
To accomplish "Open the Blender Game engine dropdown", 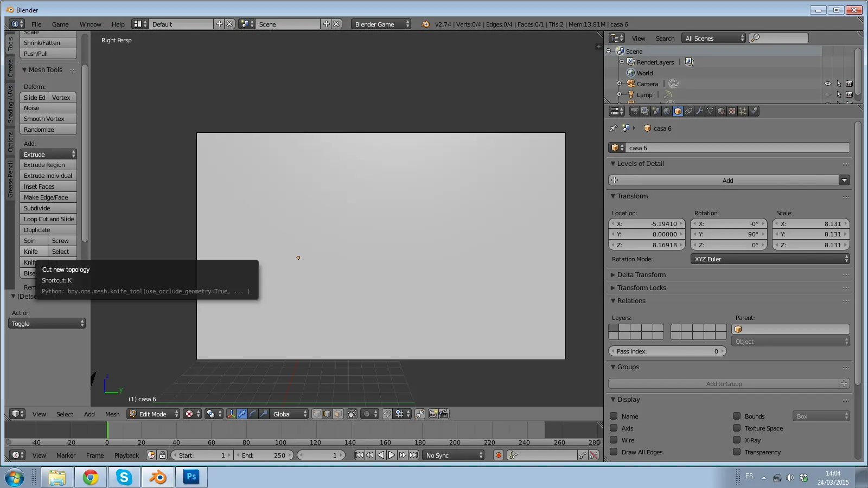I will tap(381, 24).
